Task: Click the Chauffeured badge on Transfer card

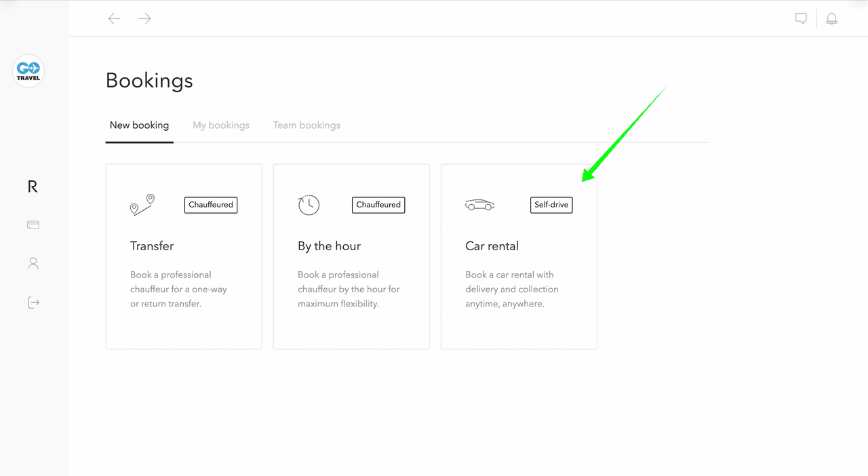Action: pos(211,205)
